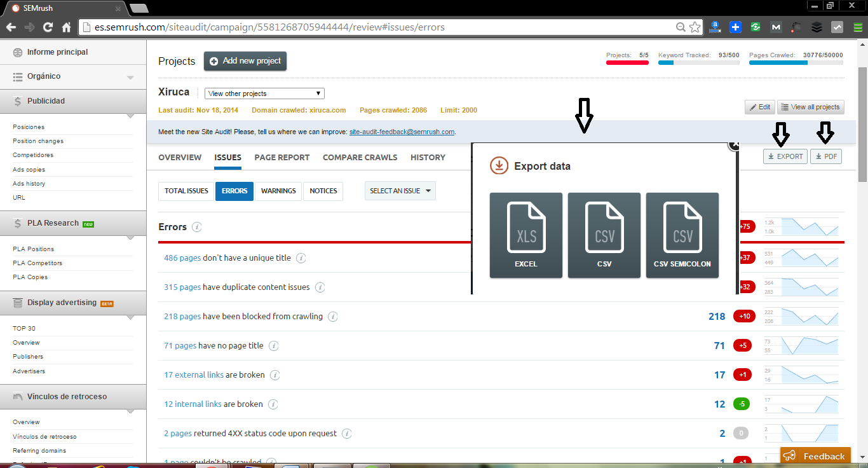Open the View other projects dropdown
868x468 pixels.
[x=264, y=93]
